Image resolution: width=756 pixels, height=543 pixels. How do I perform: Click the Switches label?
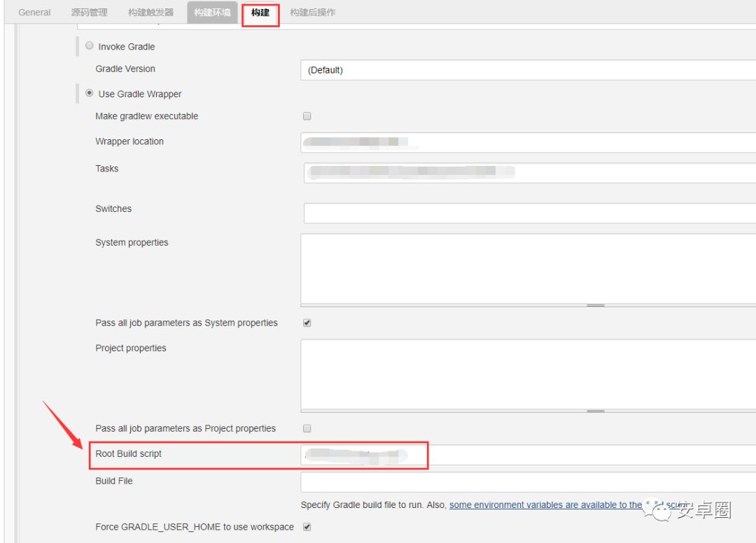tap(113, 209)
